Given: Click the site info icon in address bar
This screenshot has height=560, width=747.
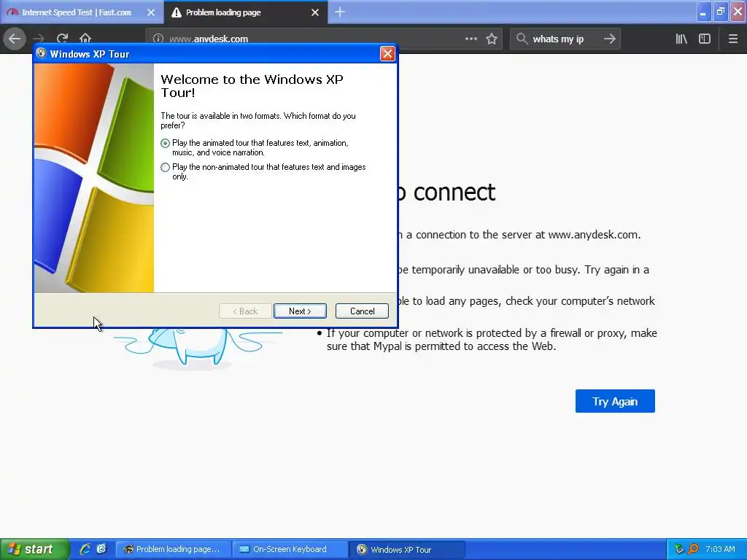Looking at the screenshot, I should click(158, 39).
